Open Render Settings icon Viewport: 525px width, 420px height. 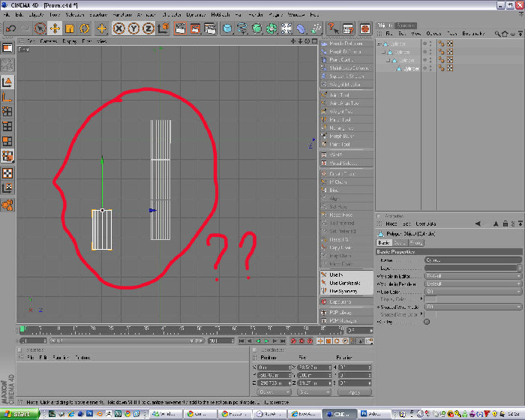coord(210,28)
